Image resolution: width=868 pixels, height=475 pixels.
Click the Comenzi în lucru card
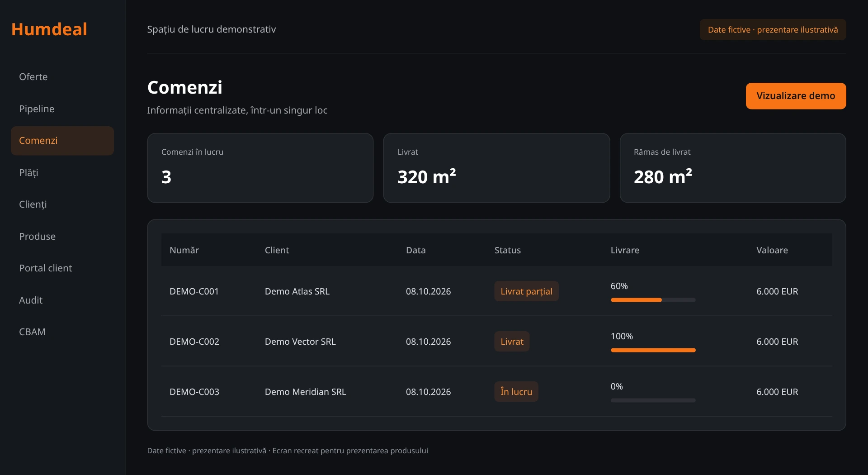coord(260,168)
